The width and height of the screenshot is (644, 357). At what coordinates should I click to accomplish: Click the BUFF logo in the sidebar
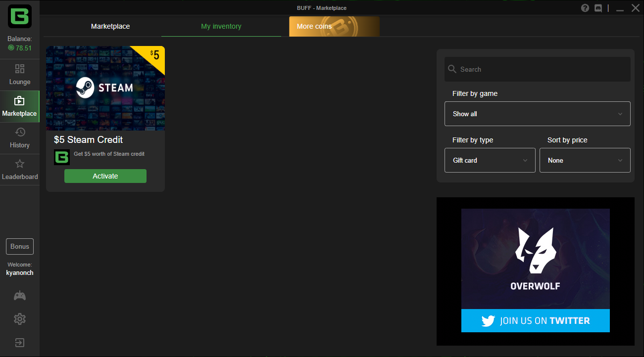click(x=20, y=16)
